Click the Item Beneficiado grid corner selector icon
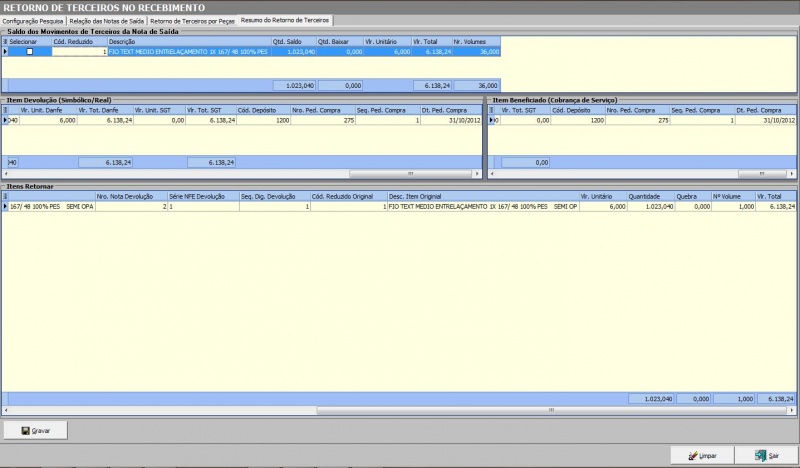The width and height of the screenshot is (800, 468). 491,110
